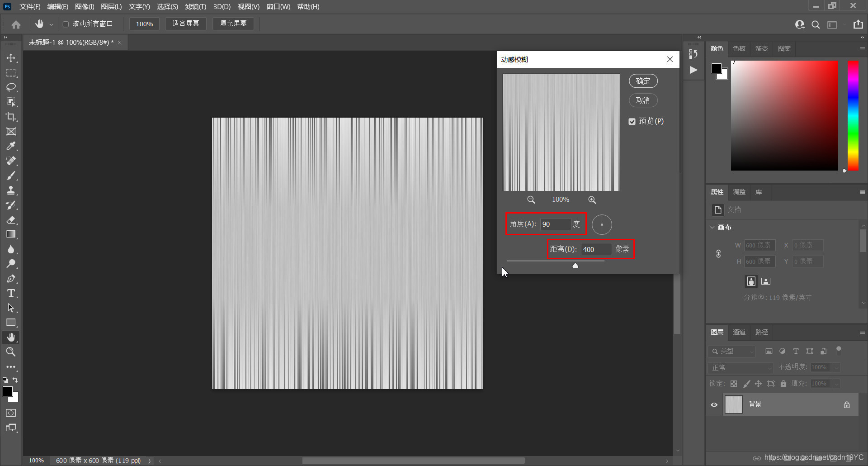
Task: Change screen mode icon
Action: click(x=11, y=428)
